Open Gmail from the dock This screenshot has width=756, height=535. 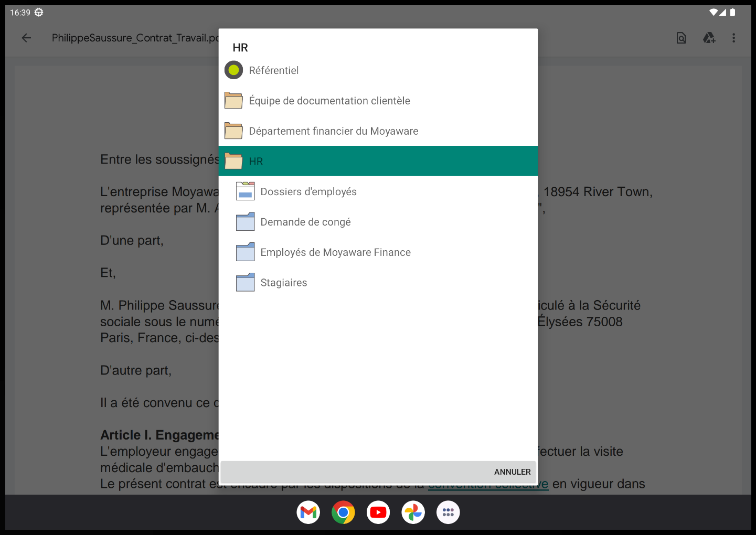(x=308, y=512)
